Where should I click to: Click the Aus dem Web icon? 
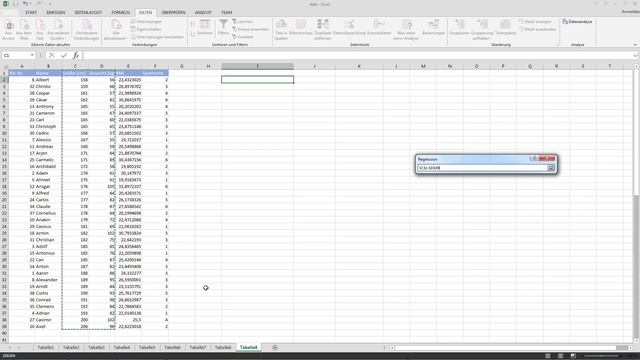[x=24, y=29]
